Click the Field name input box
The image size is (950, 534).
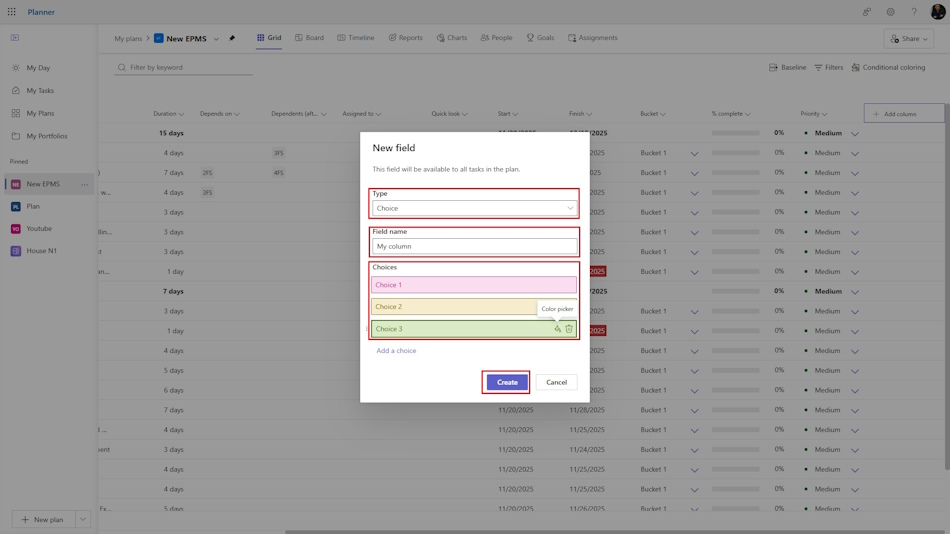tap(474, 246)
